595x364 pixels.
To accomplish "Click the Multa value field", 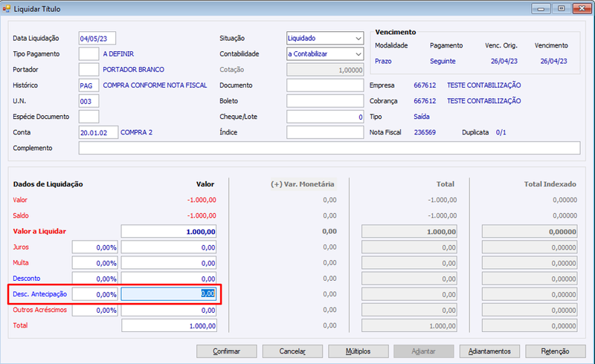I will [x=169, y=263].
